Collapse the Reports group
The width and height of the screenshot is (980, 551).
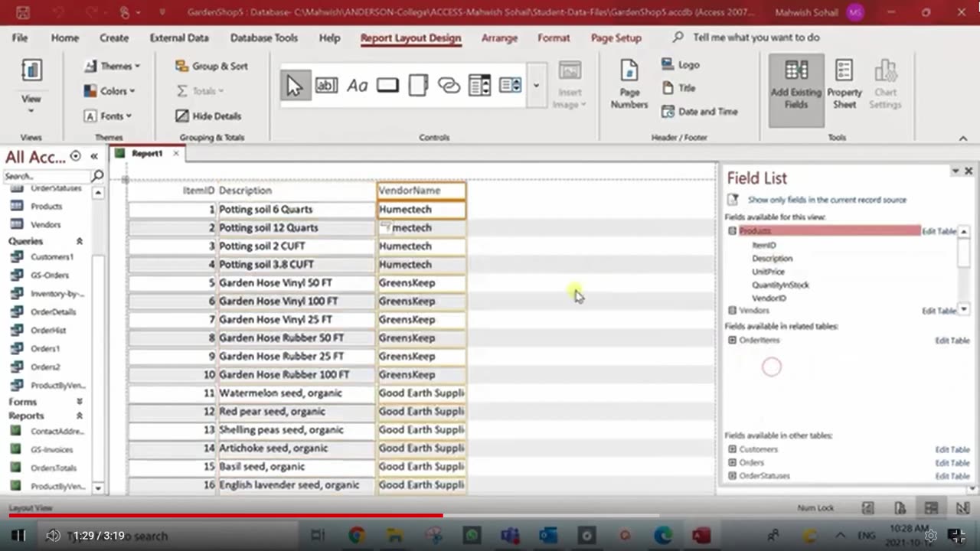(79, 416)
